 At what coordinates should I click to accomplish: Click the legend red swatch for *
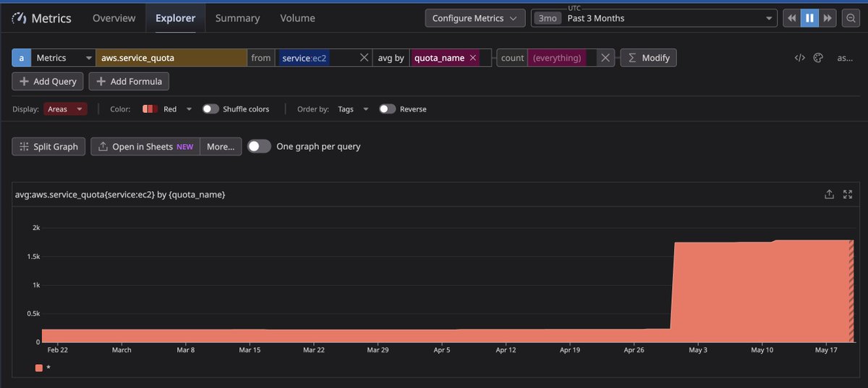click(38, 368)
